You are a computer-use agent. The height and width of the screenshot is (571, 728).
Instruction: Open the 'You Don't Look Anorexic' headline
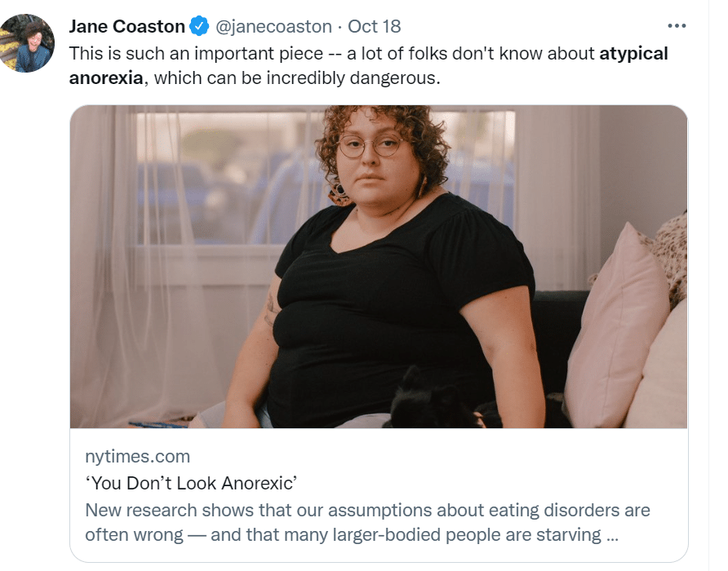[190, 485]
